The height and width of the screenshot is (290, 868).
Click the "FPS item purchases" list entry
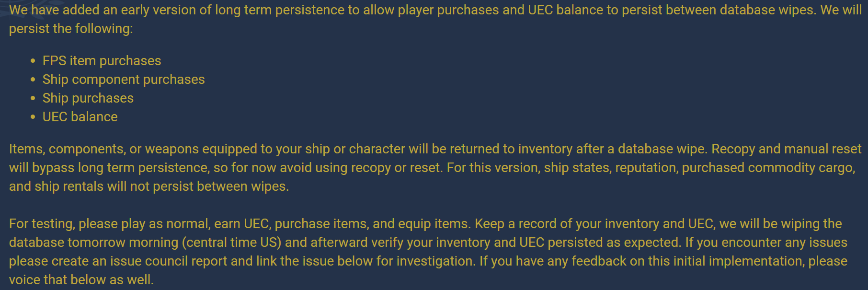[102, 61]
